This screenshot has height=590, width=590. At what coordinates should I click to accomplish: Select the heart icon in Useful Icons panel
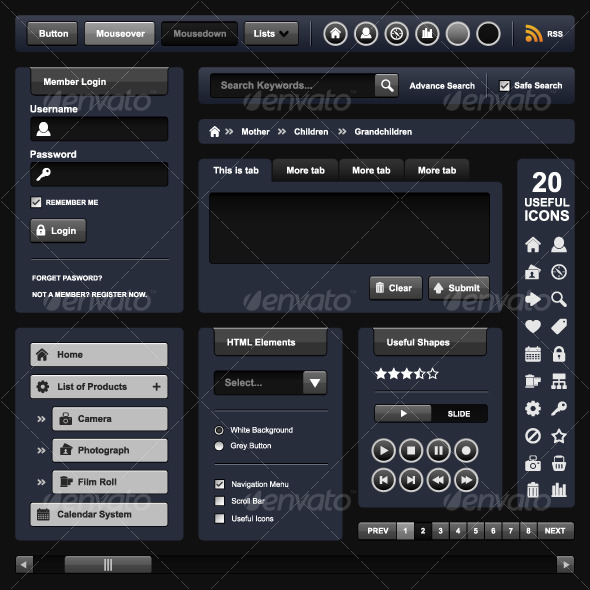[533, 326]
